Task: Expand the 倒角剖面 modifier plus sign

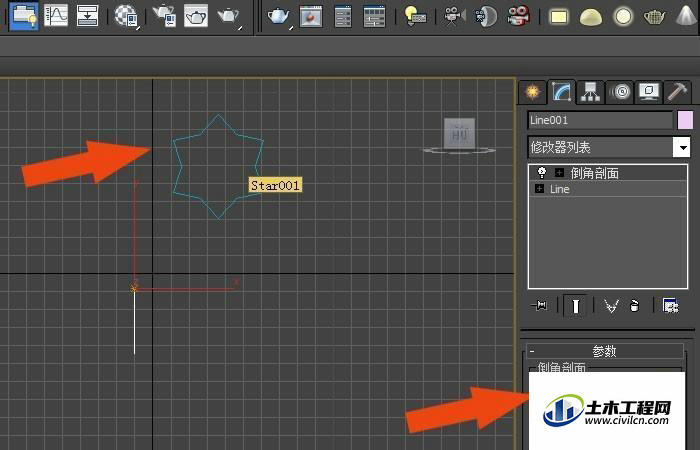Action: (x=559, y=173)
